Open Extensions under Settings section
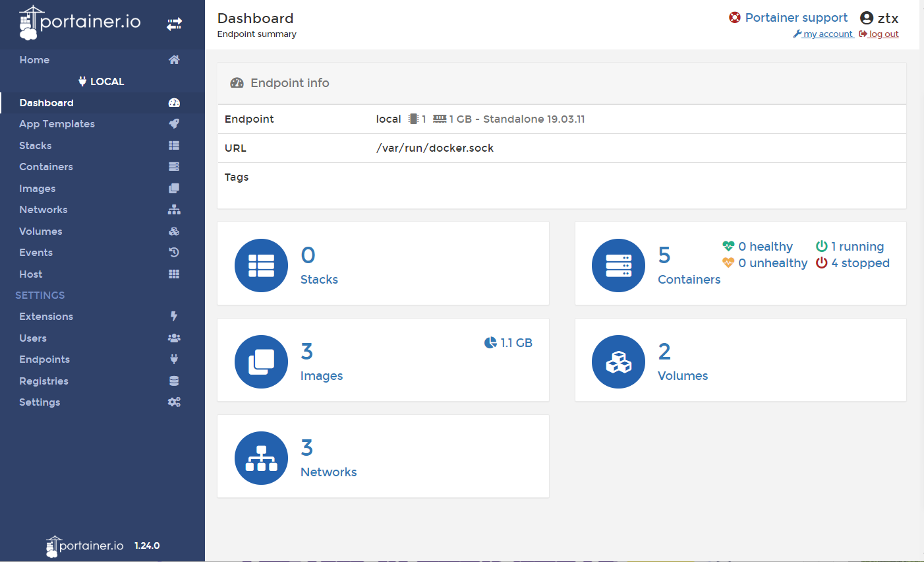Image resolution: width=924 pixels, height=562 pixels. pos(102,317)
